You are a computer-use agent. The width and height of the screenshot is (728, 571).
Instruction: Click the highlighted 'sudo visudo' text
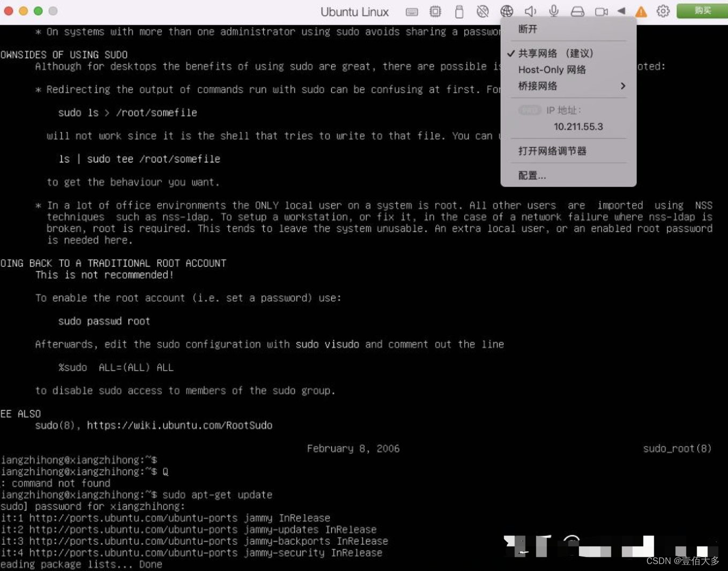coord(327,344)
